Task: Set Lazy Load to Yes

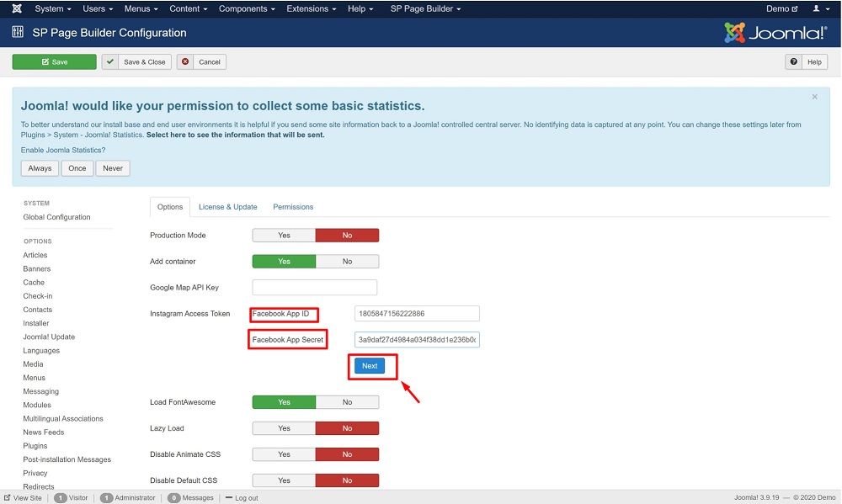Action: coord(284,428)
